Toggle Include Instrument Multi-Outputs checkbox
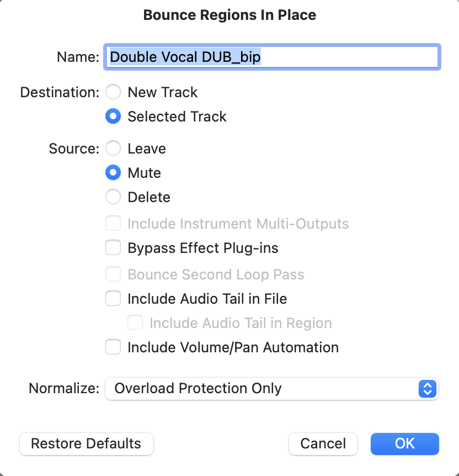 113,224
